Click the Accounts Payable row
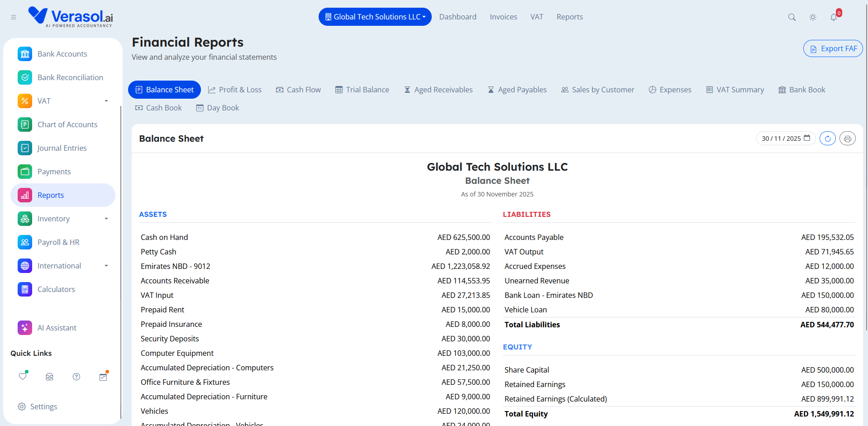Image resolution: width=868 pixels, height=426 pixels. pyautogui.click(x=679, y=237)
